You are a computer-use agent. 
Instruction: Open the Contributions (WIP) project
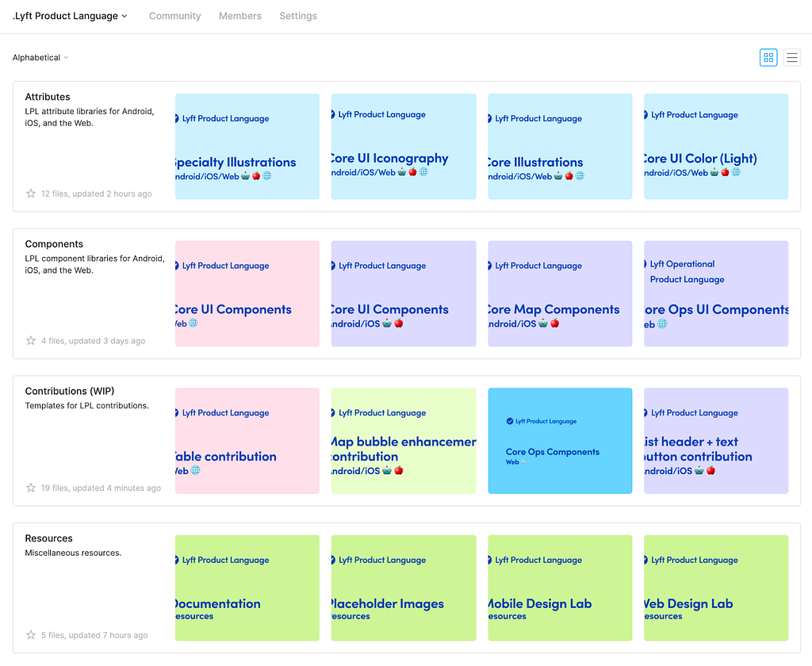pos(70,391)
